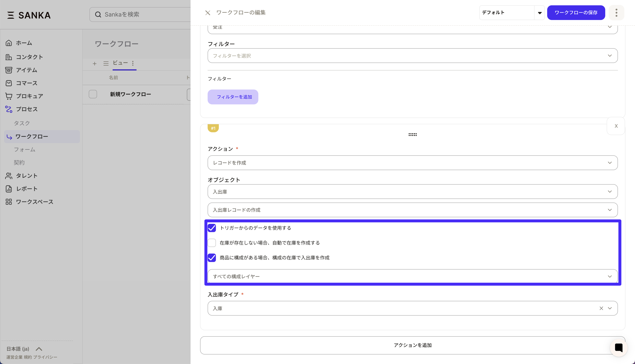Enable 在庫が存在しない場合 auto-create checkbox
The height and width of the screenshot is (364, 635).
click(212, 243)
